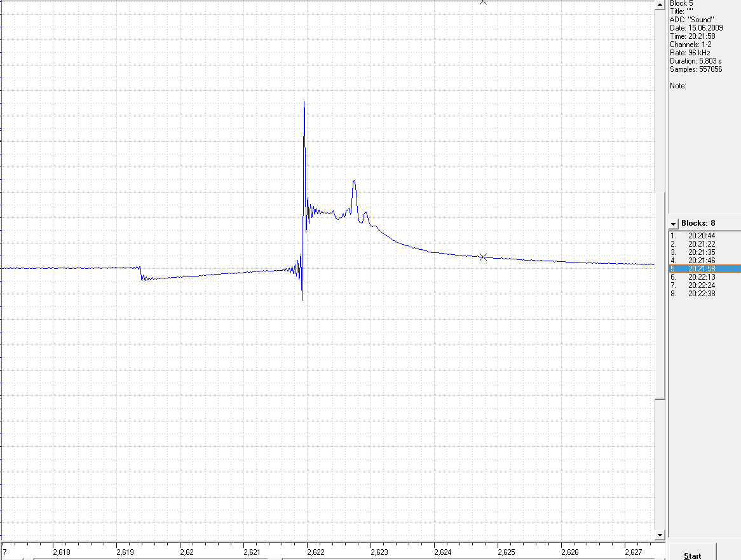Screen dimensions: 741x560
Task: Click the "Date: 15.06.2009" info line
Action: 696,28
